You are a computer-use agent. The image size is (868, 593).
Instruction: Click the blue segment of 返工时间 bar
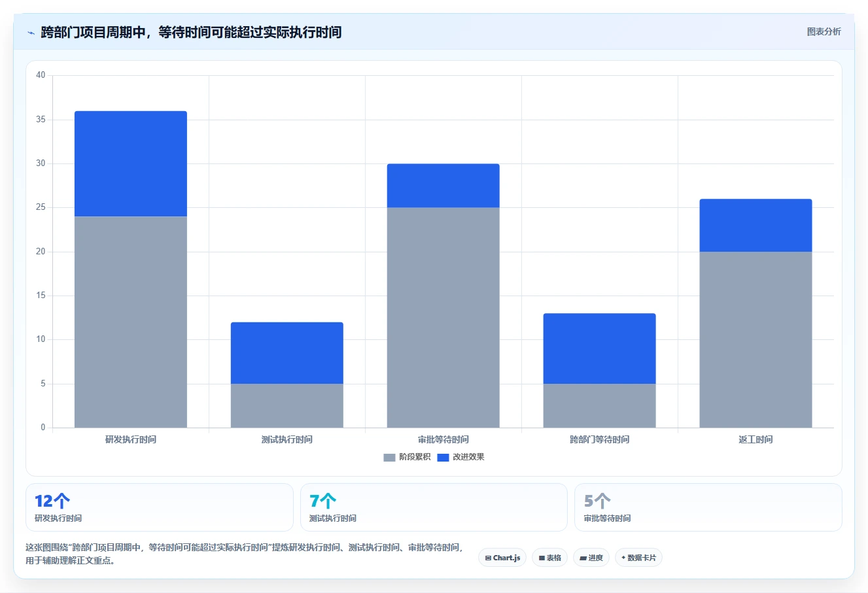coord(756,226)
